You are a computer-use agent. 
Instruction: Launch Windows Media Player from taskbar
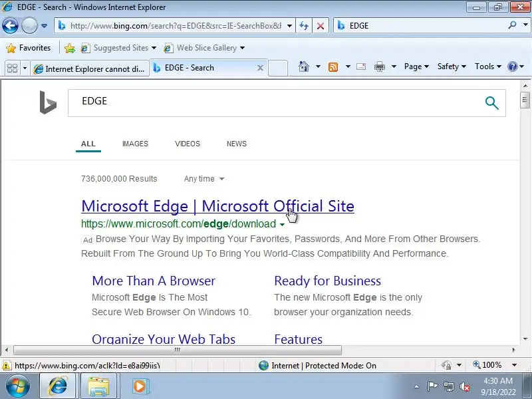tap(140, 386)
